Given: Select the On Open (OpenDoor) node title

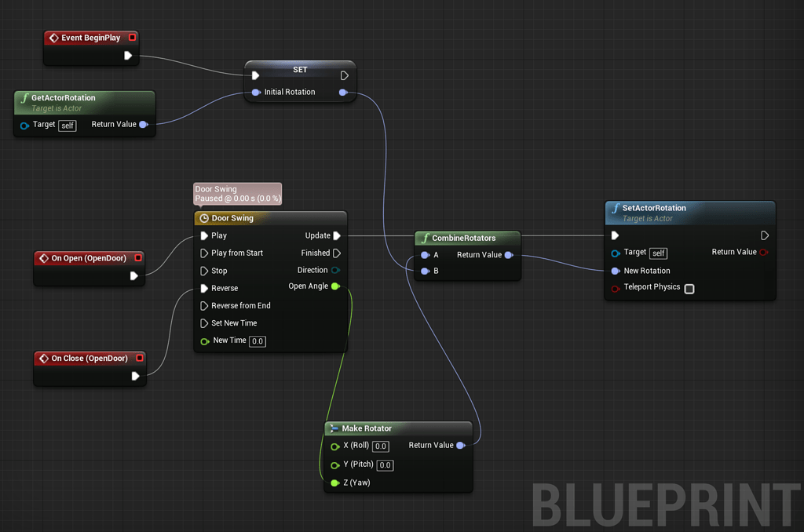Looking at the screenshot, I should pyautogui.click(x=89, y=258).
